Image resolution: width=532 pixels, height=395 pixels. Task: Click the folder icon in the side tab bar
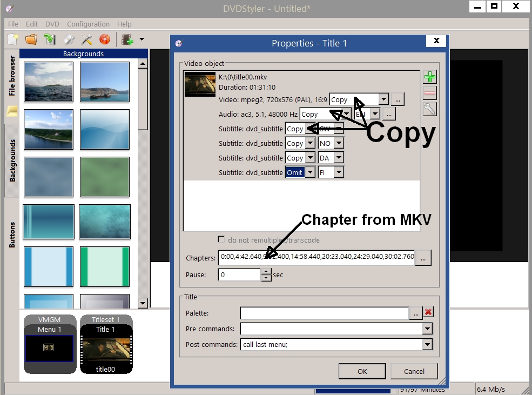[x=12, y=111]
